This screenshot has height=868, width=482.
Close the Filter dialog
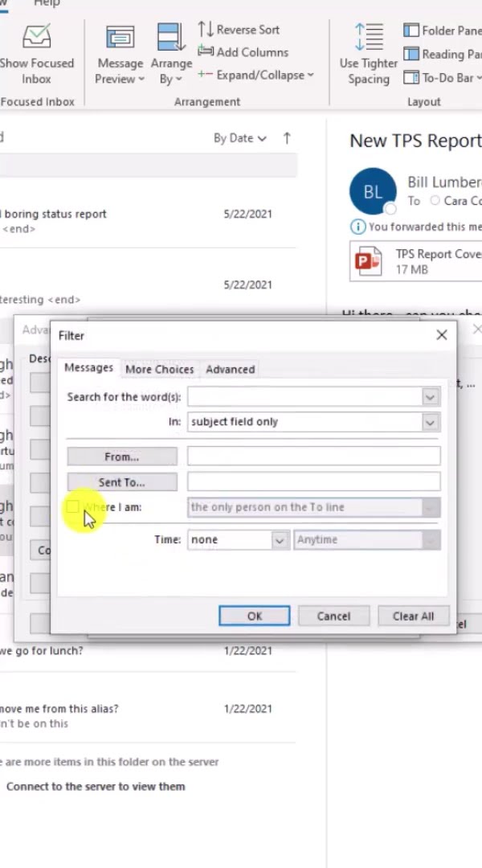click(442, 335)
